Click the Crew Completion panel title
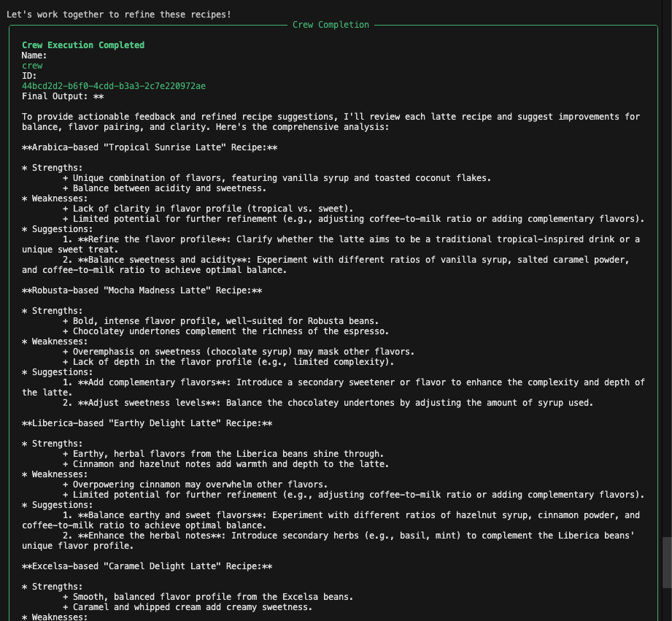 click(x=331, y=25)
